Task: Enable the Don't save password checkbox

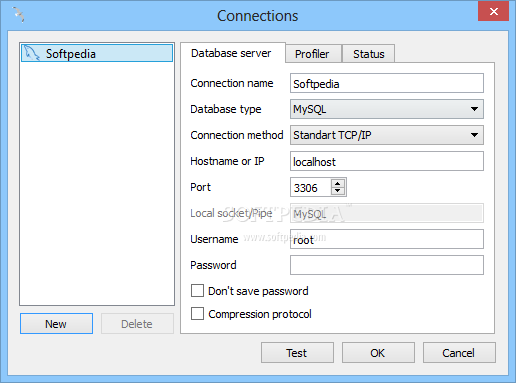Action: [x=197, y=291]
